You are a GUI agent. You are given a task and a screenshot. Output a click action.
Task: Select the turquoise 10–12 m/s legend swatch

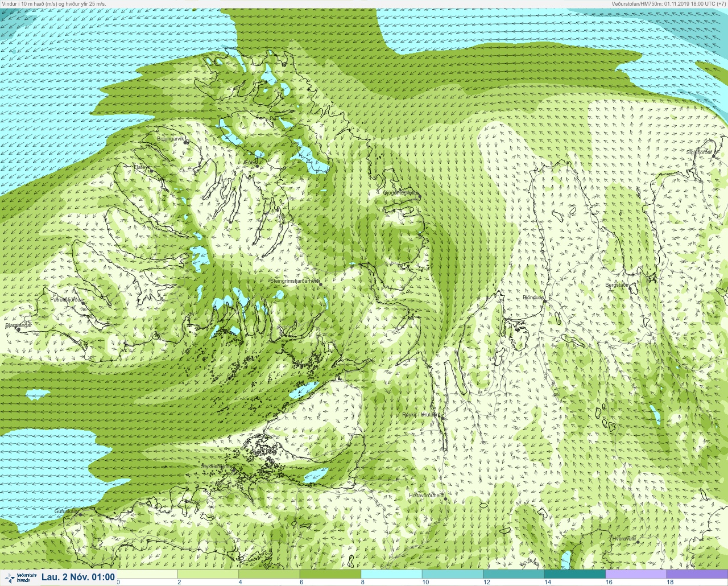point(453,574)
